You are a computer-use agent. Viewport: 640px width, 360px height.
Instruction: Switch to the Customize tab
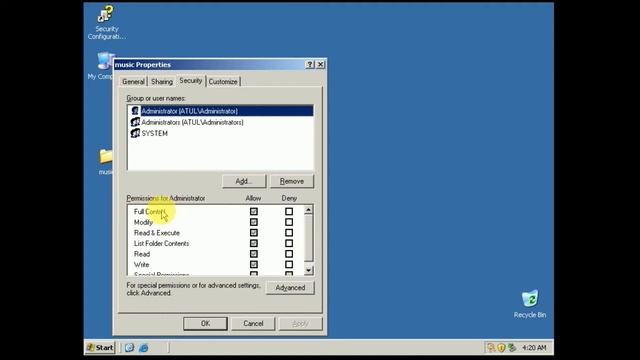(x=223, y=82)
